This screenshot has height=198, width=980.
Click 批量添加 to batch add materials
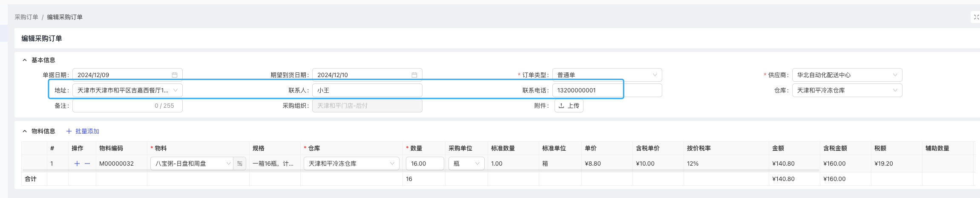coord(83,131)
